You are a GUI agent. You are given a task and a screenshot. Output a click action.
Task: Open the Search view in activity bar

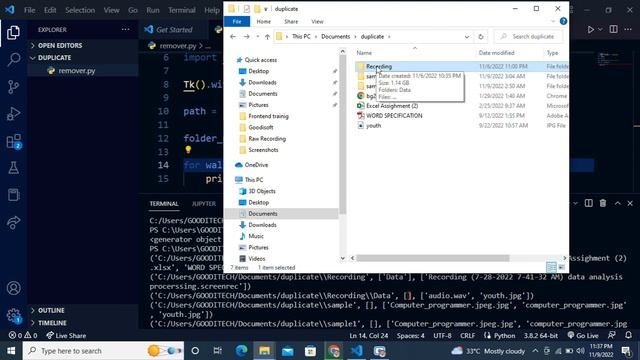tap(13, 60)
